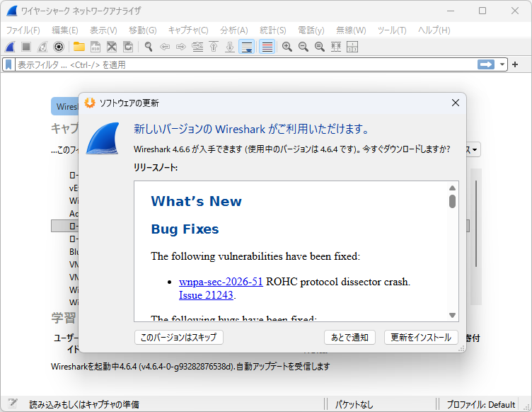Click the Wireshark logo in update dialog
Viewport: 532px width, 412px height.
103,139
